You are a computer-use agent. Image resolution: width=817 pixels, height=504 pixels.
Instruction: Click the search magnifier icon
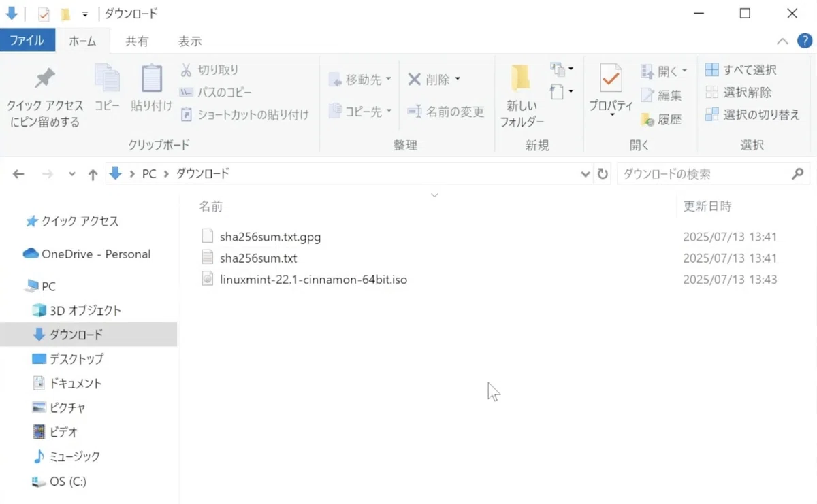click(798, 174)
